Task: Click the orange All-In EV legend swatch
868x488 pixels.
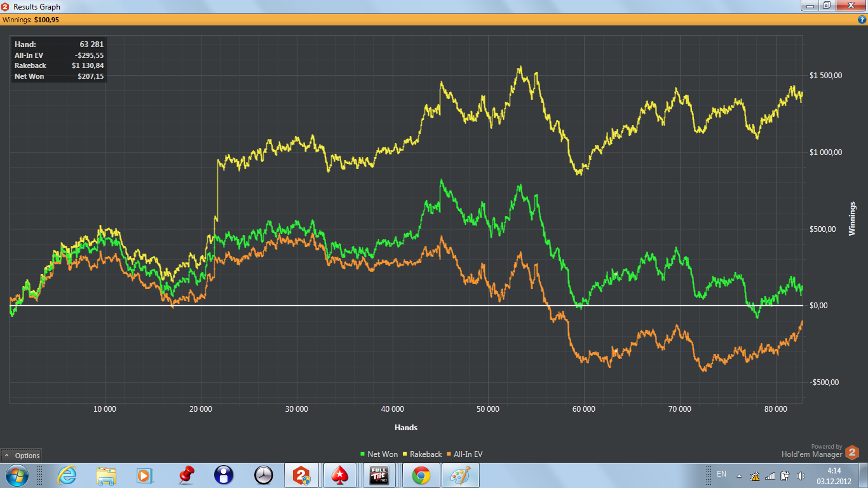Action: coord(449,454)
